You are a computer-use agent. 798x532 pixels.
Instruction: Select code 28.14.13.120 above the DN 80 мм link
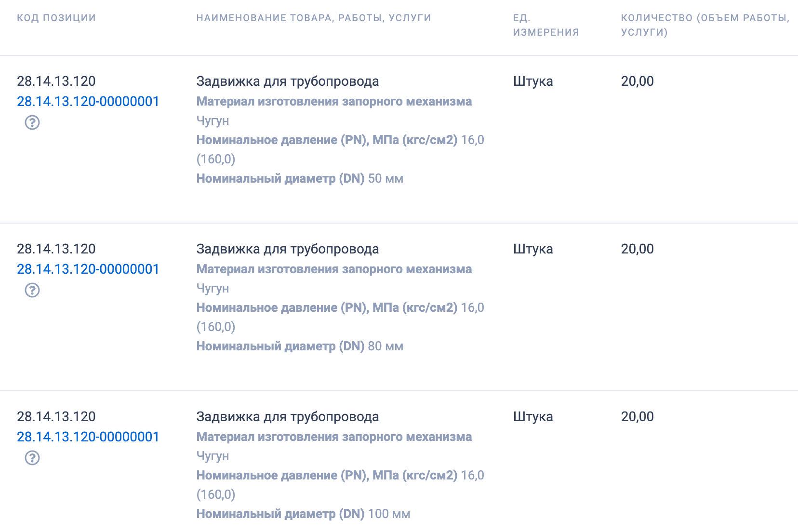point(56,249)
